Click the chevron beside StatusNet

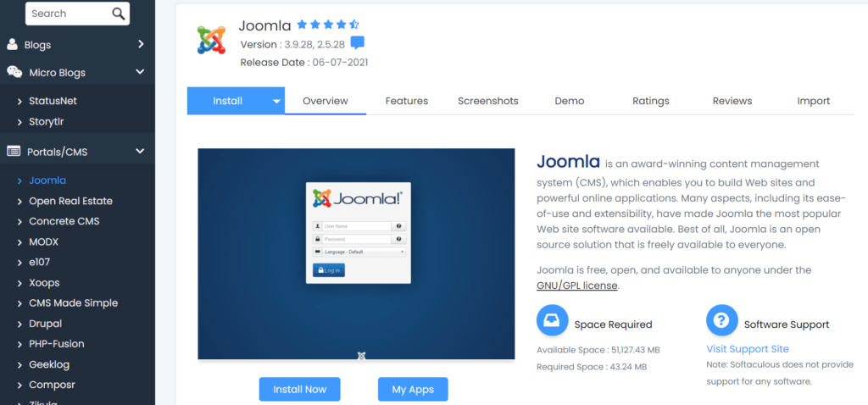[20, 102]
